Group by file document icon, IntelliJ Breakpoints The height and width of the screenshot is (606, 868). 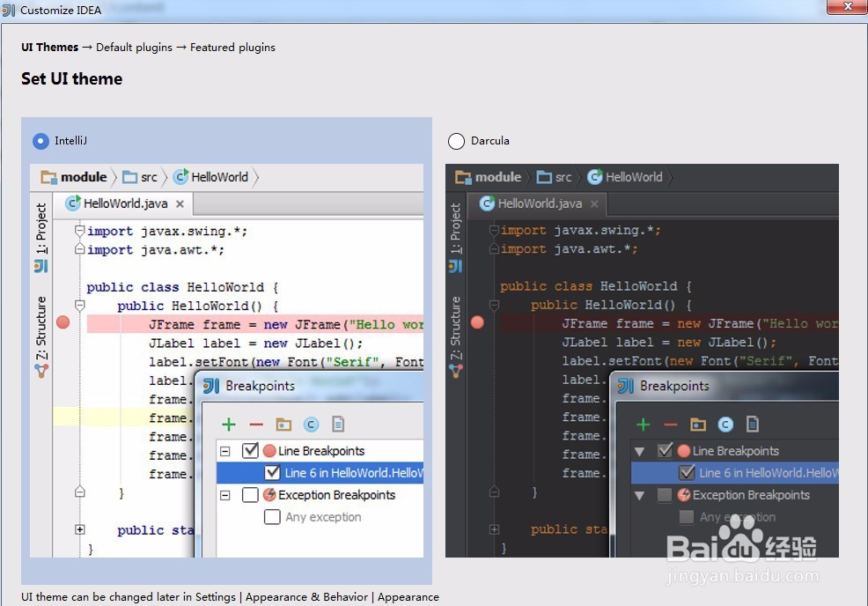coord(338,425)
